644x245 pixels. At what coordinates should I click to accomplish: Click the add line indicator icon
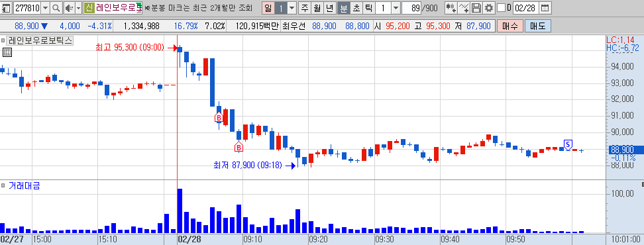pyautogui.click(x=463, y=8)
